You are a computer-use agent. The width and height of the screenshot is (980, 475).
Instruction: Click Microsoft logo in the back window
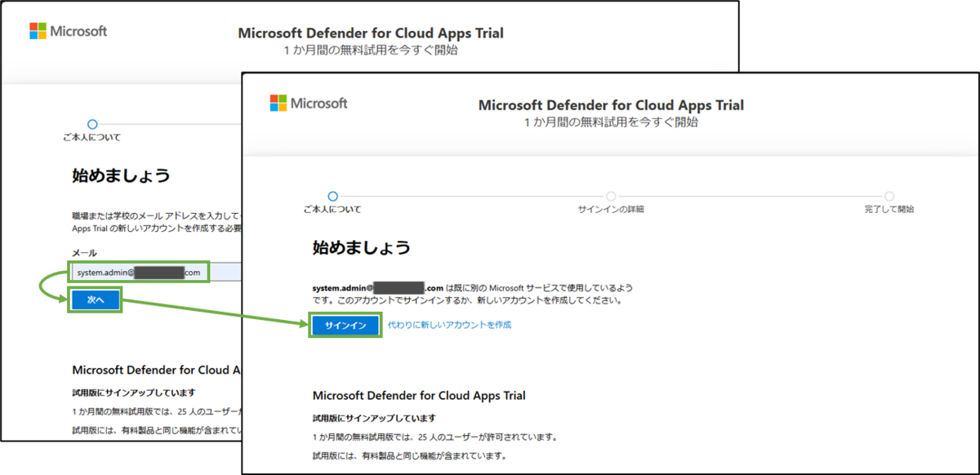click(69, 32)
